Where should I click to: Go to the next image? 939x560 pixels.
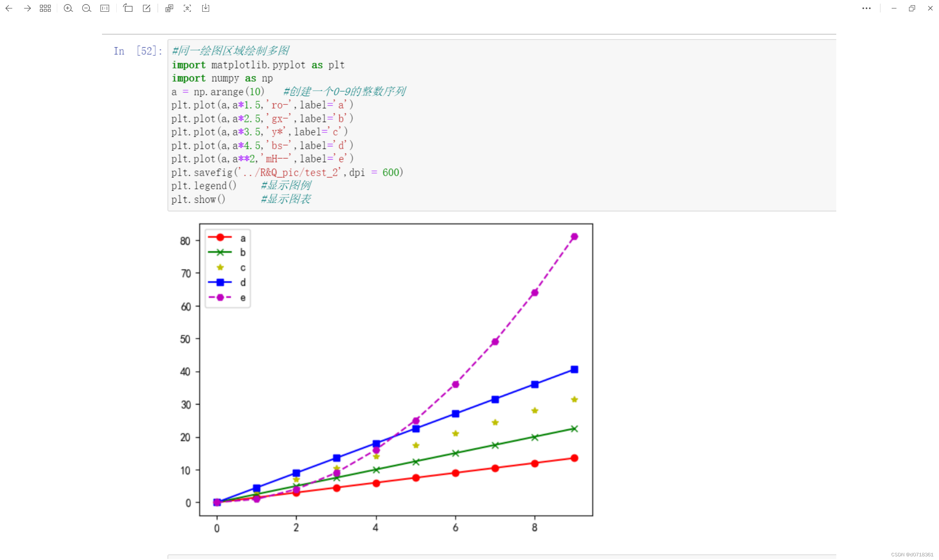point(27,8)
